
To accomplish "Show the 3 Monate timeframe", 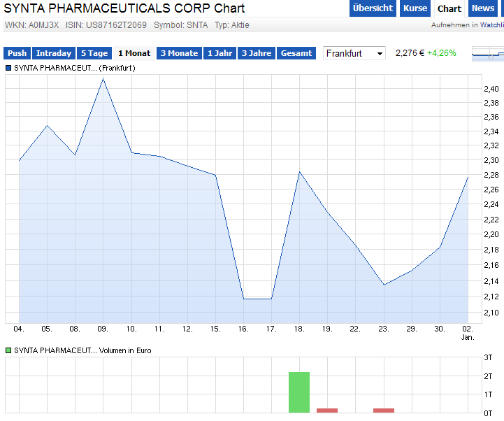I will click(x=179, y=53).
